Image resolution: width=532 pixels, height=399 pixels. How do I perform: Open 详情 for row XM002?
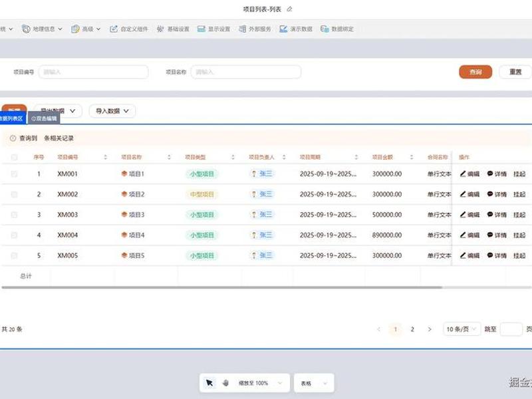click(497, 194)
